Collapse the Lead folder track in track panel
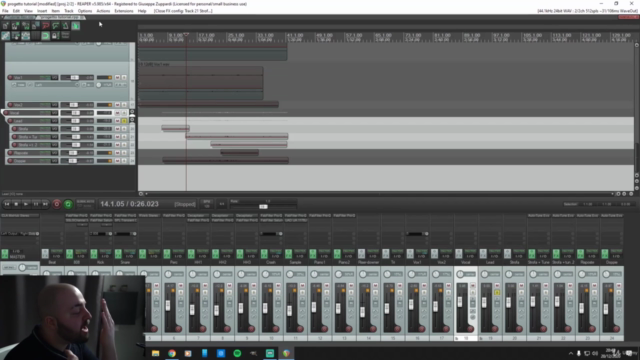This screenshot has width=640, height=360. tap(132, 120)
